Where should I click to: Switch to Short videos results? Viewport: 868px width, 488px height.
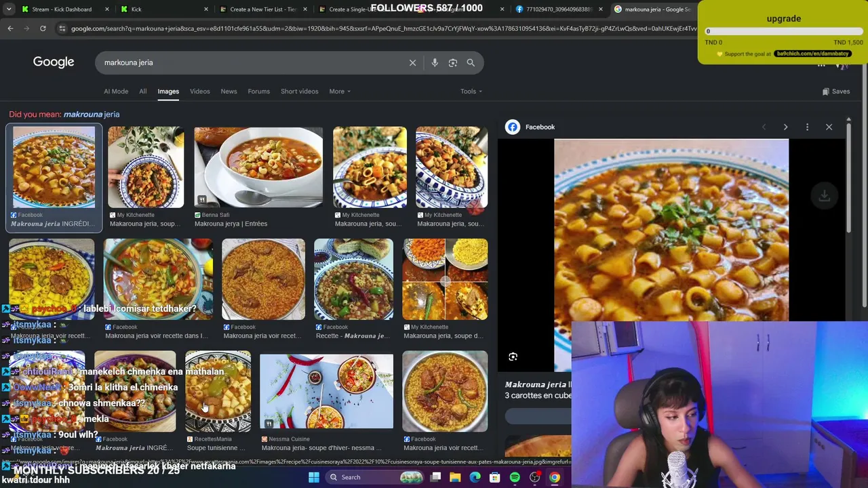[x=299, y=91]
